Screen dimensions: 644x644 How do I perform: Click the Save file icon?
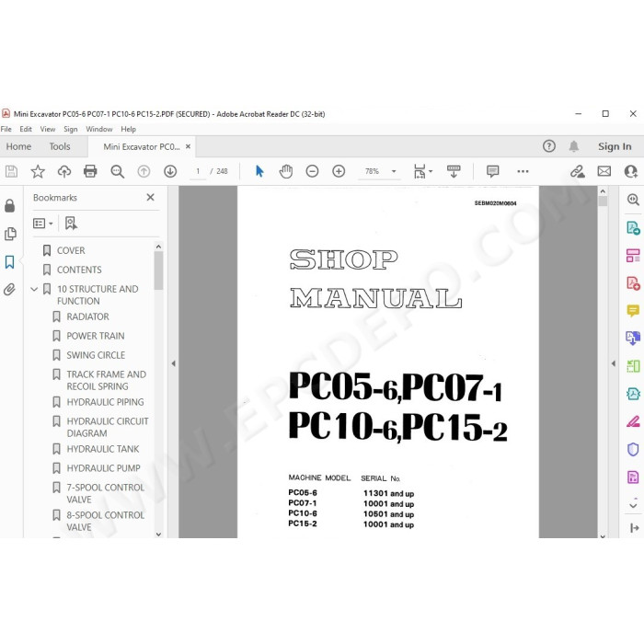click(x=11, y=171)
